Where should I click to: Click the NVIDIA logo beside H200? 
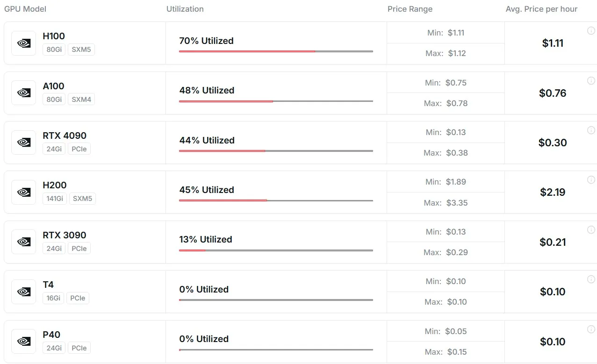tap(24, 192)
